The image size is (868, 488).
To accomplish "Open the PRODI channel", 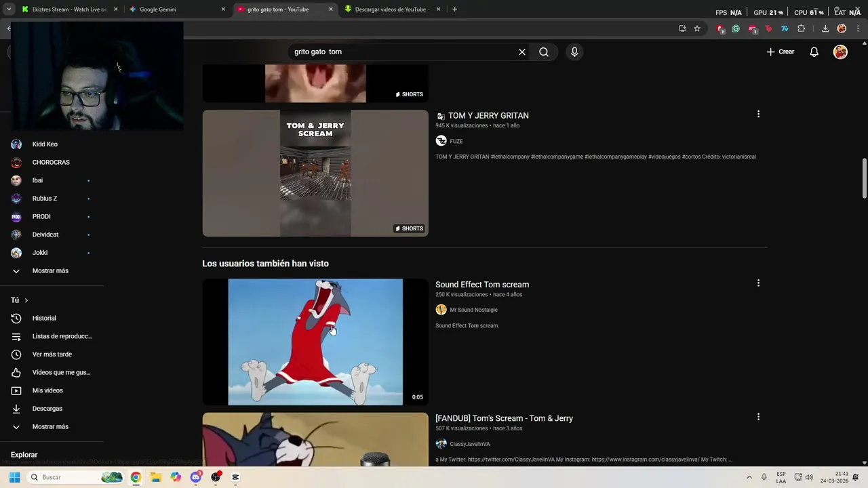I will click(52, 216).
